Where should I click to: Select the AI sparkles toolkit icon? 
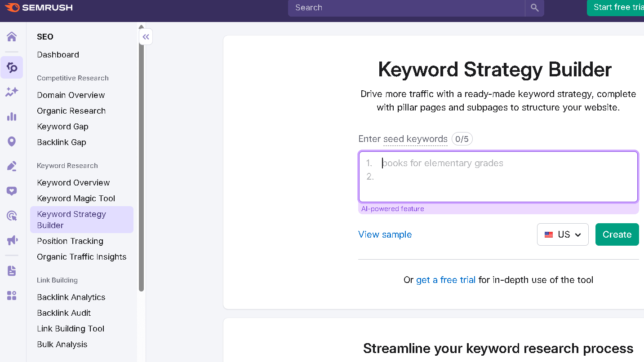[12, 92]
